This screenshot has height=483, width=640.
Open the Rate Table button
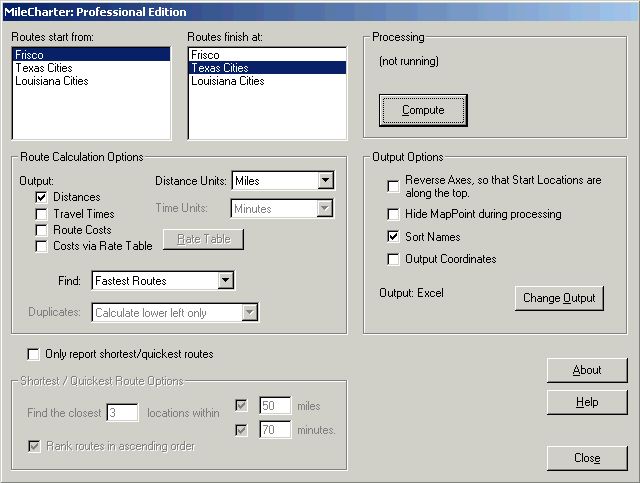(203, 239)
